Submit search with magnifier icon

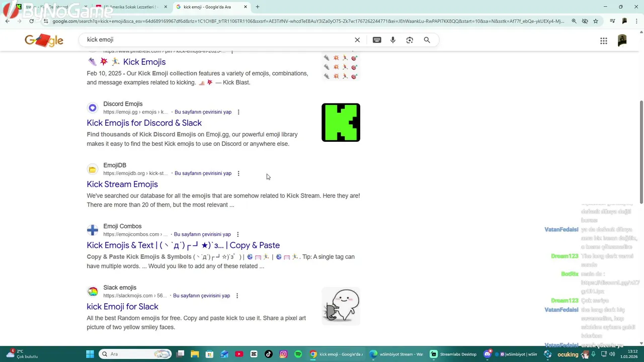point(427,40)
